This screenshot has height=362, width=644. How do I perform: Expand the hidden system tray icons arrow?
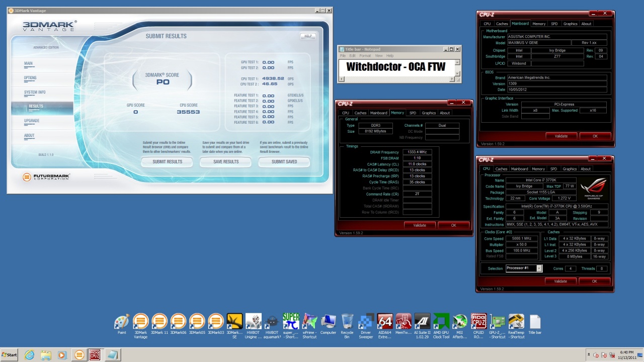coord(589,355)
